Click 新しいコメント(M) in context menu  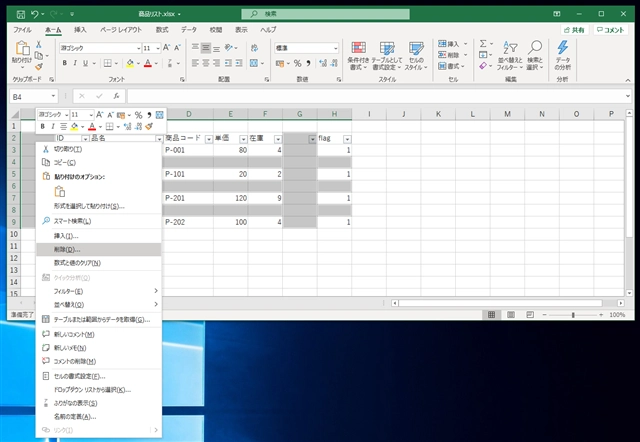(99, 334)
